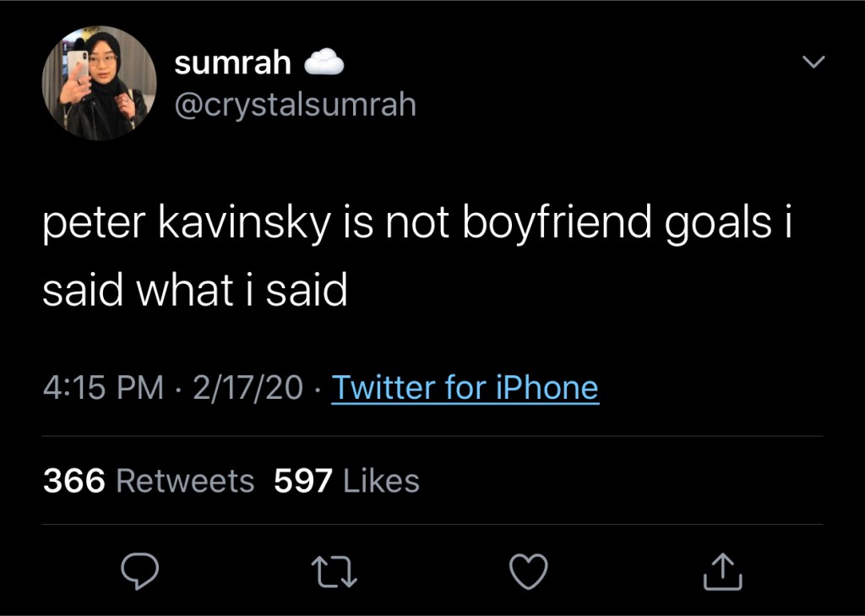The image size is (865, 616).
Task: Open the @crystalsumrah handle
Action: (295, 104)
